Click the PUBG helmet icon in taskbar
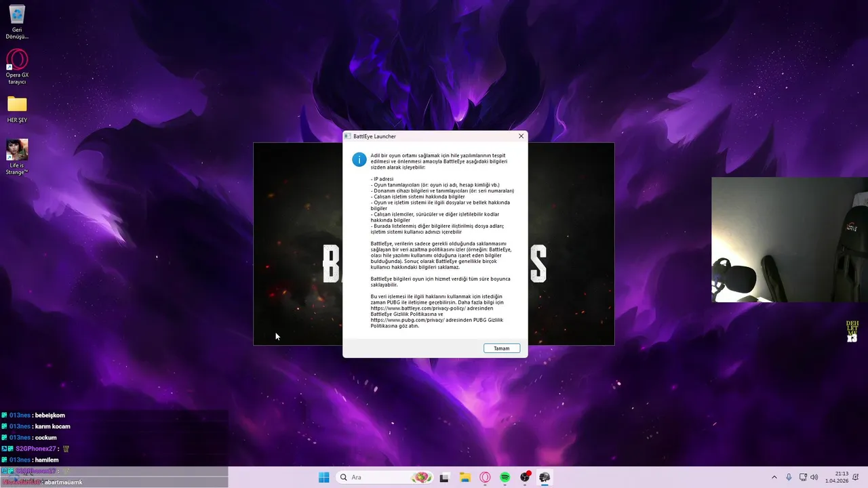Image resolution: width=868 pixels, height=488 pixels. click(545, 477)
